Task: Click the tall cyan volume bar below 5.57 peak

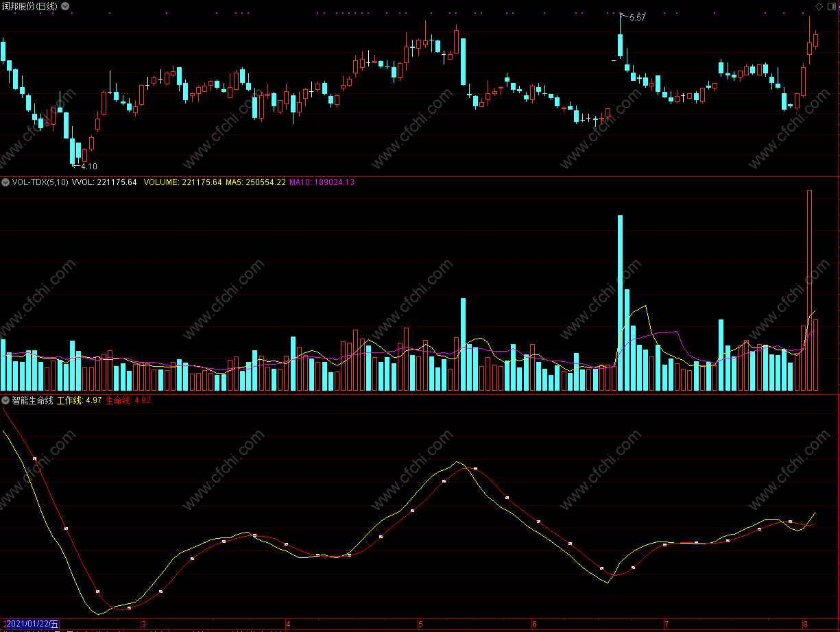Action: [x=621, y=303]
